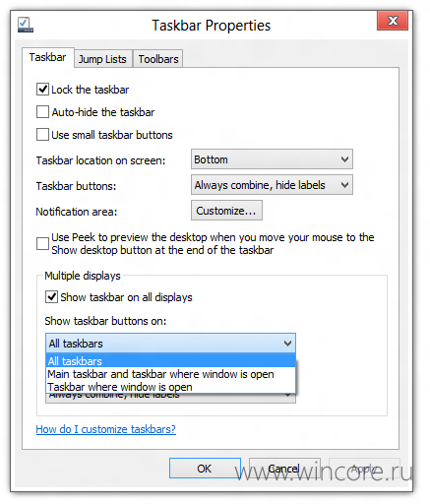
Task: Check Use small taskbar buttons
Action: click(42, 135)
